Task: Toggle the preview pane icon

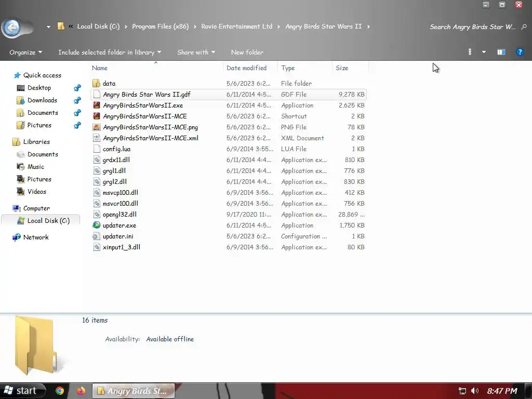Action: [501, 52]
